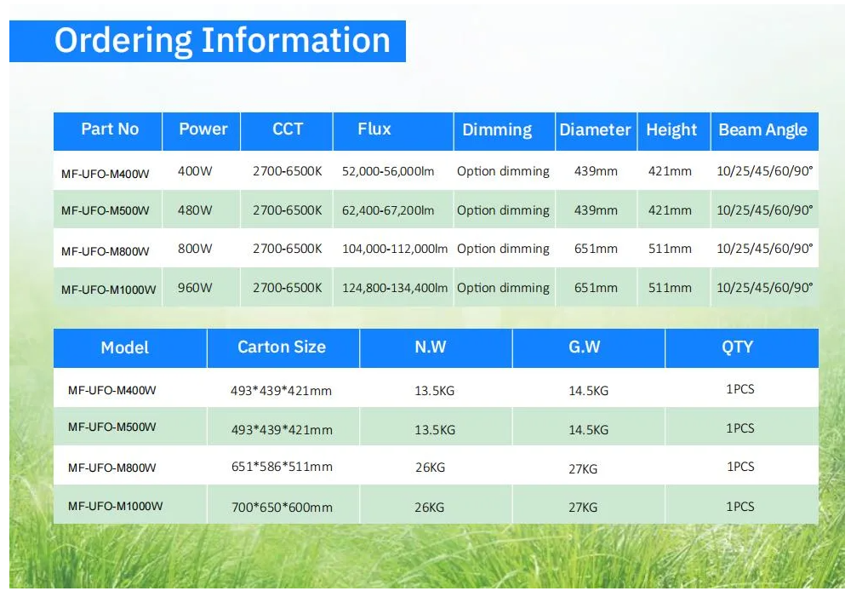Screen dimensions: 868x591
Task: Click the 960W power value
Action: [x=195, y=288]
